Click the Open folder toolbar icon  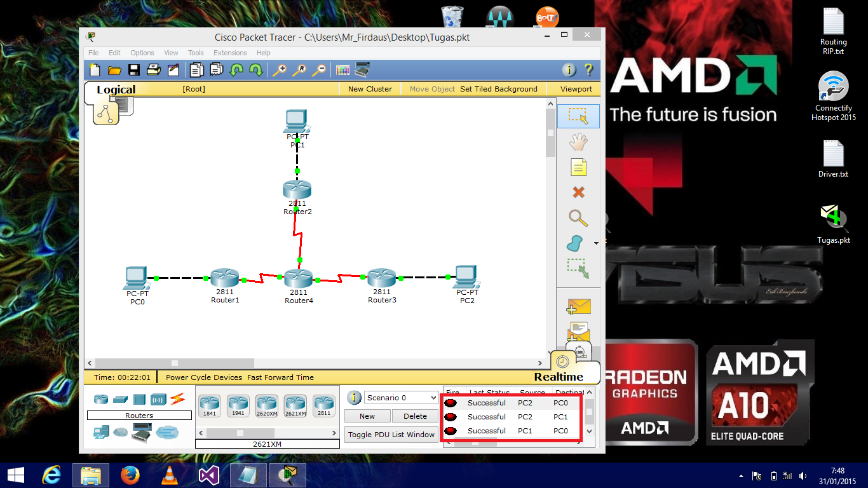pyautogui.click(x=114, y=70)
